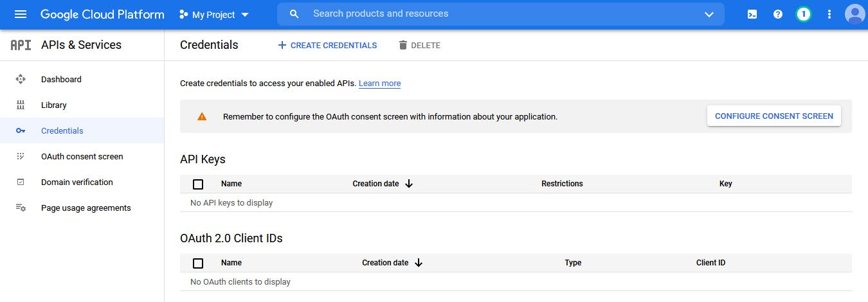Open Library in the sidebar
The width and height of the screenshot is (868, 302).
point(82,105)
